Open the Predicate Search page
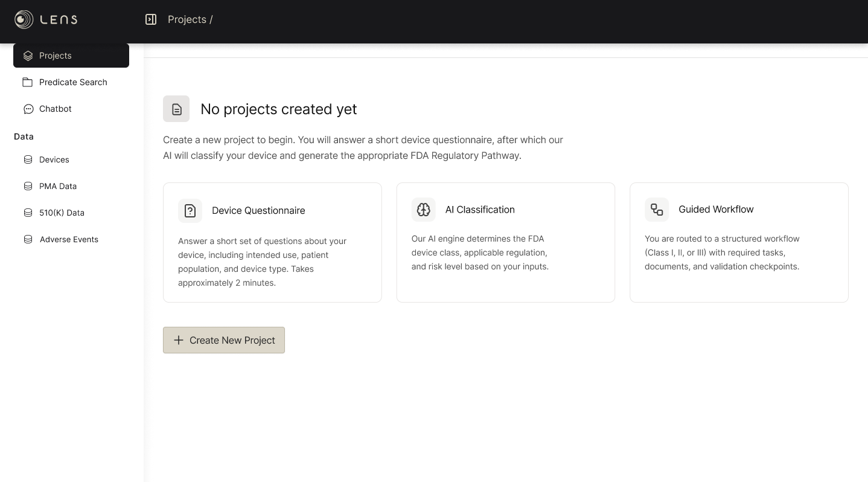The height and width of the screenshot is (482, 868). (x=72, y=82)
